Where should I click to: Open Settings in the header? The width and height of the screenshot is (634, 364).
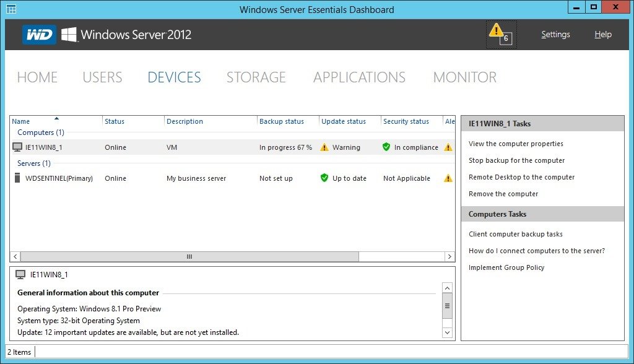555,35
